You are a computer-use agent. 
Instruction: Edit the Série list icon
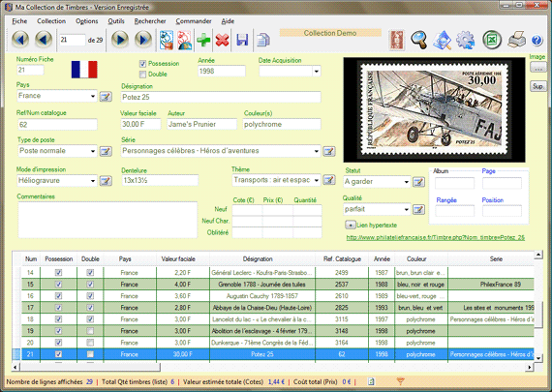click(x=329, y=151)
